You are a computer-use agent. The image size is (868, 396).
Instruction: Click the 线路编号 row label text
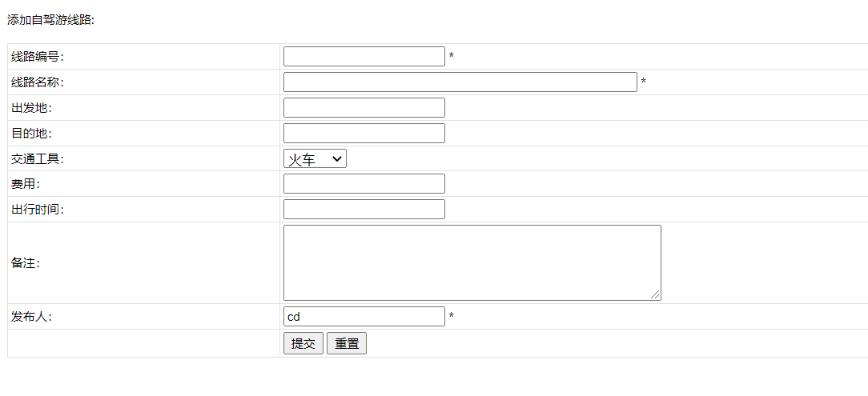(37, 57)
